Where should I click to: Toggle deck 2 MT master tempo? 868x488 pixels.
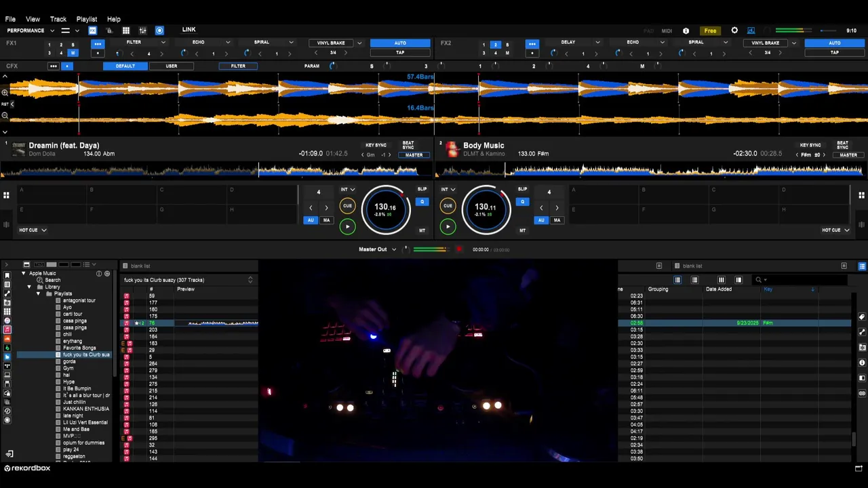(522, 230)
